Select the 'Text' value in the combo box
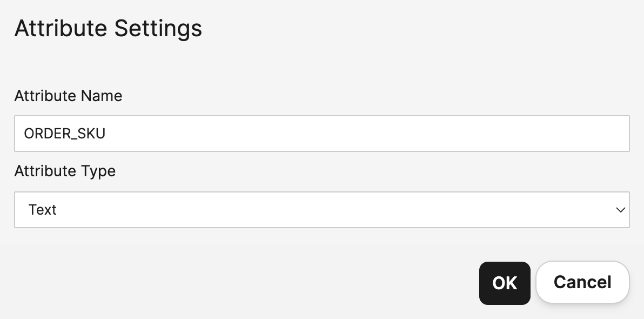The height and width of the screenshot is (319, 644). point(43,210)
